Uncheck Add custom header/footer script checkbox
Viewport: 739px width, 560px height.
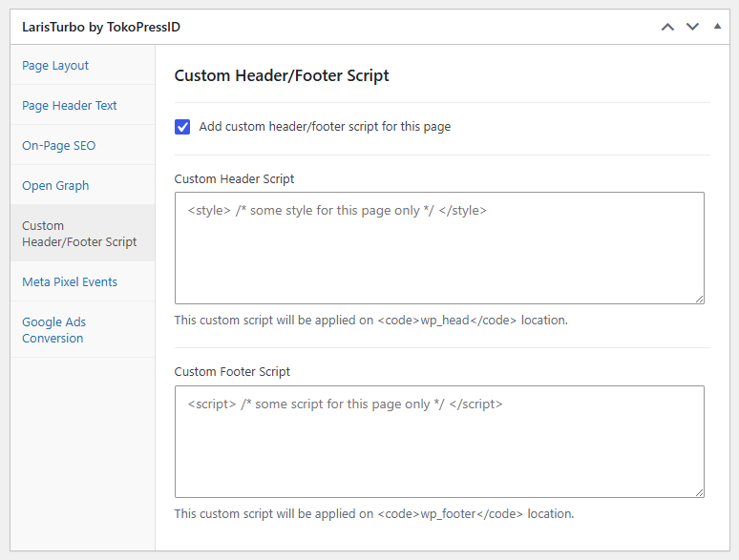coord(182,127)
